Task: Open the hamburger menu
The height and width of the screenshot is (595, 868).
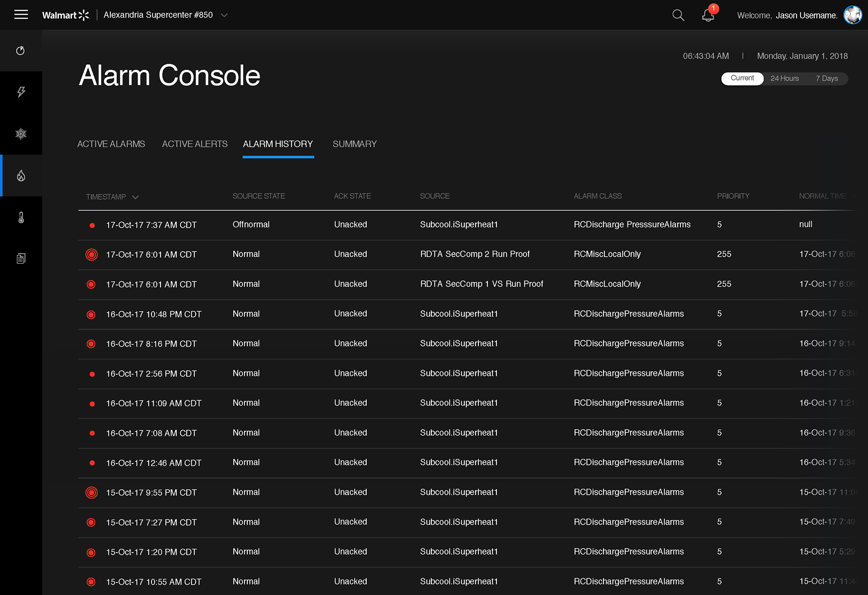Action: pyautogui.click(x=21, y=15)
